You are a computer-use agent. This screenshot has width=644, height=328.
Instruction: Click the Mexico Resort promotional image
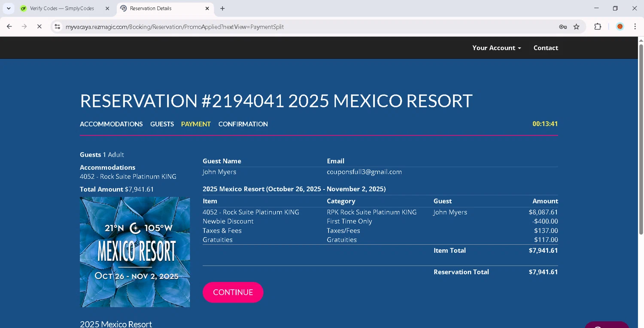(x=135, y=252)
